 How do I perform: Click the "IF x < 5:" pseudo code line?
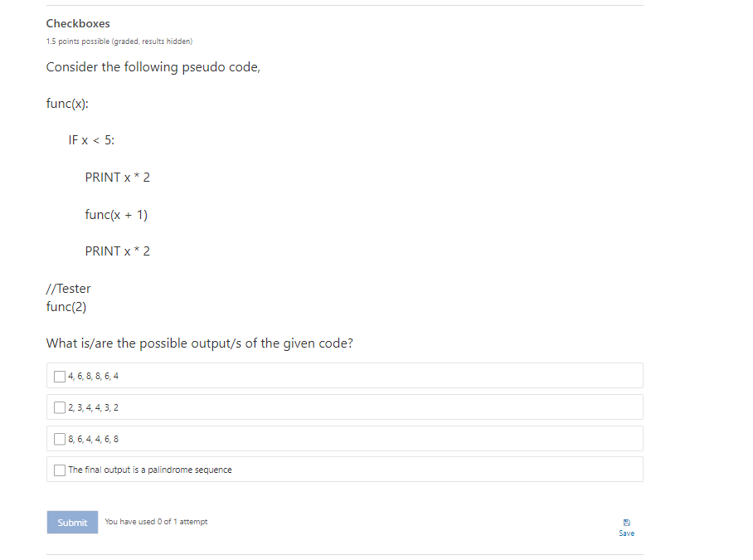point(90,139)
